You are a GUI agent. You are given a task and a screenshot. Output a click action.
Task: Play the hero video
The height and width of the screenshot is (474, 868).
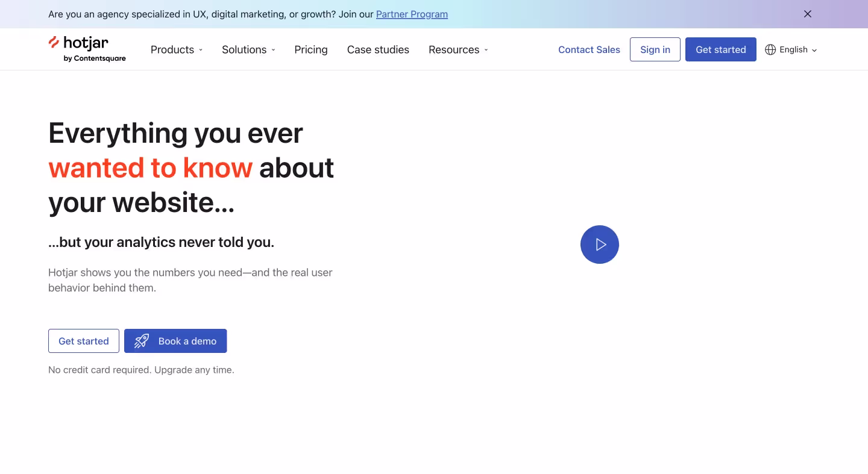coord(599,245)
